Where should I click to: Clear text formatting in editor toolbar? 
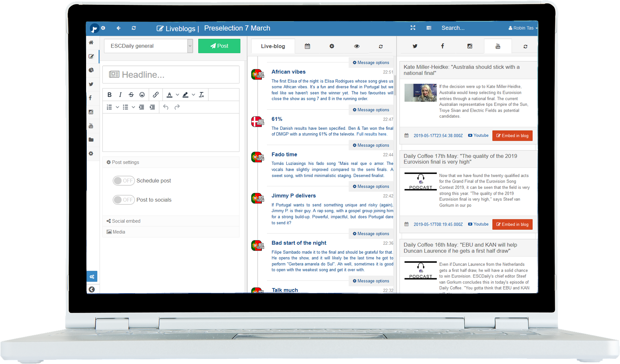click(x=201, y=95)
